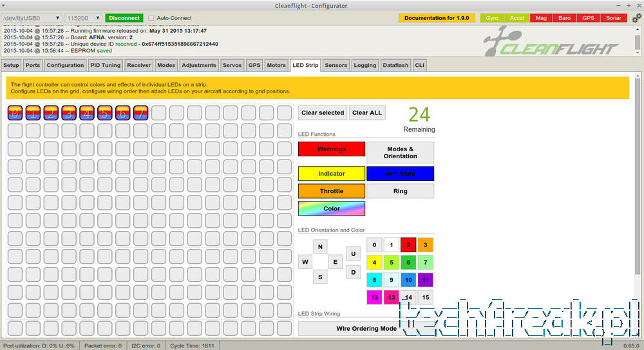Enable the Auto-Connect checkbox
Viewport: 644px width, 350px height.
(151, 18)
